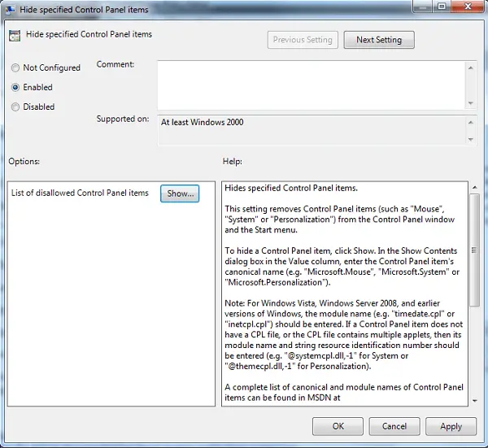Image resolution: width=488 pixels, height=448 pixels.
Task: Select the Not Configured radio button
Action: [x=15, y=67]
